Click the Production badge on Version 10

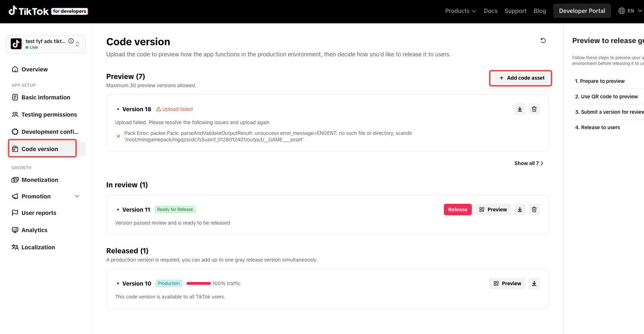(x=169, y=283)
